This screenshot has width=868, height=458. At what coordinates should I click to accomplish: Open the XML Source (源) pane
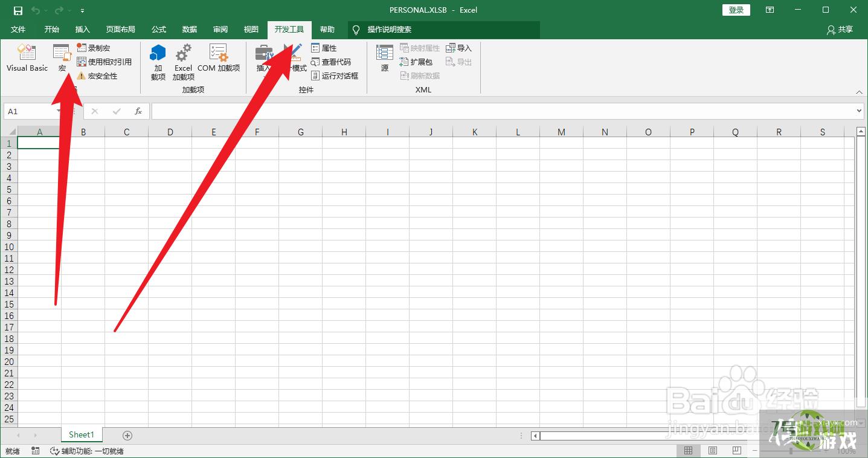click(x=385, y=59)
